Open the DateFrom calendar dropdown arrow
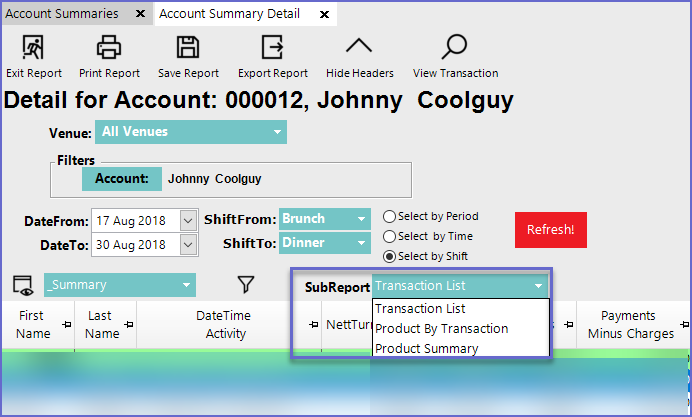The image size is (692, 417). [188, 220]
